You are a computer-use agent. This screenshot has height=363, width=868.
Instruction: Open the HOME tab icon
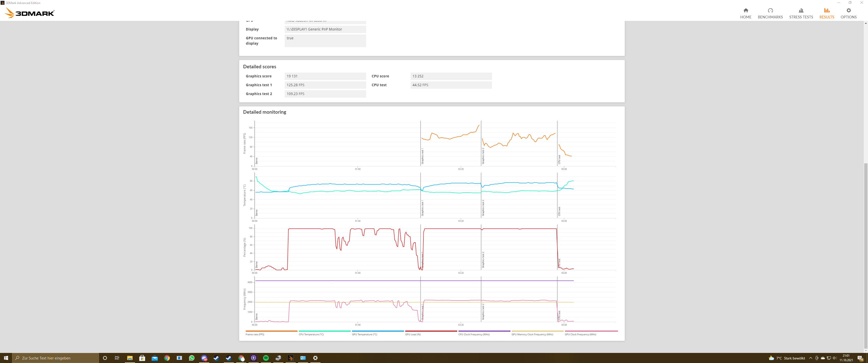tap(745, 13)
